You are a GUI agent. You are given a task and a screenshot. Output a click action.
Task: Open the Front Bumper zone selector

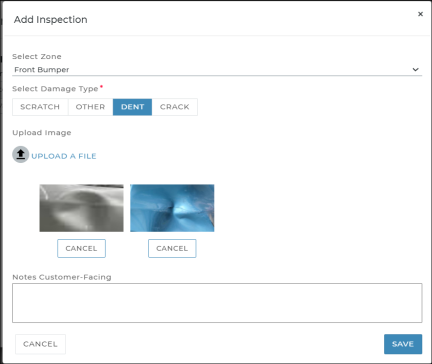pyautogui.click(x=217, y=70)
